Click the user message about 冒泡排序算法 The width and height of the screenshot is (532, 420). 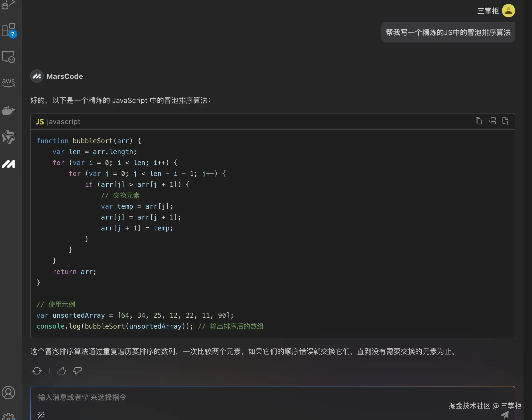pos(448,32)
